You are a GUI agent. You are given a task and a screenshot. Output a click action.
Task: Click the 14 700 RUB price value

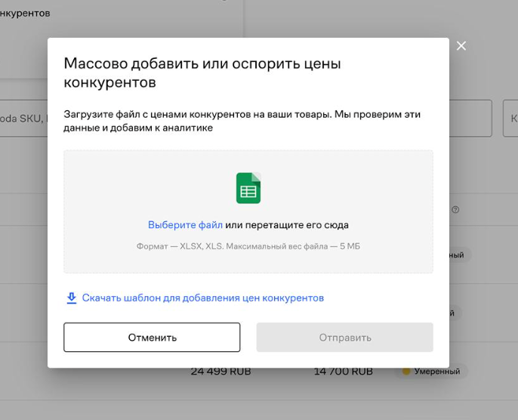(343, 371)
